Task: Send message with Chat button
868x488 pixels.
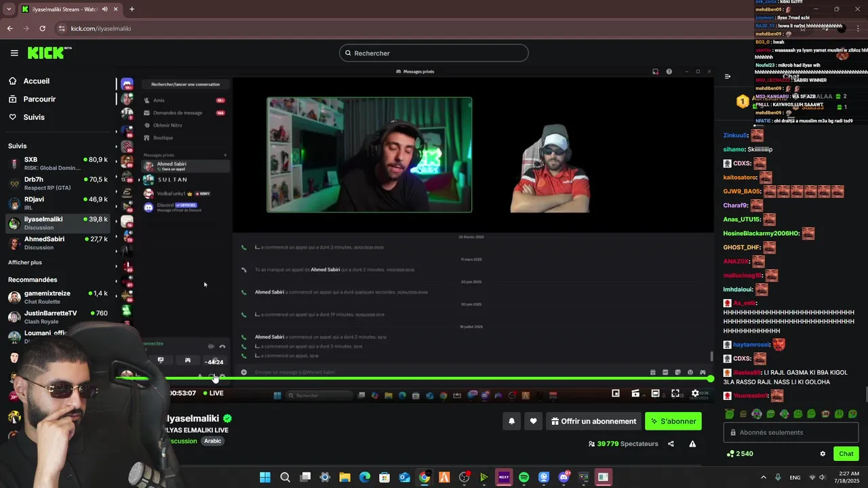Action: [x=846, y=453]
